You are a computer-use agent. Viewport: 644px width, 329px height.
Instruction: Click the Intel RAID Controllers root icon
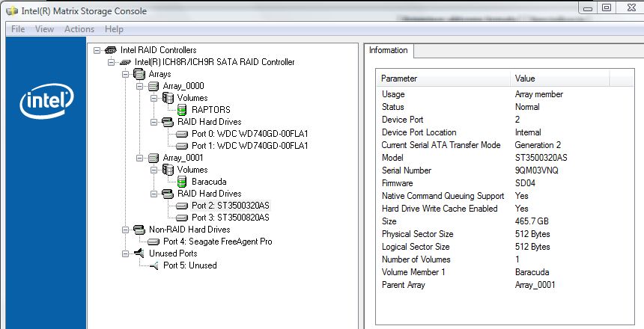point(111,50)
